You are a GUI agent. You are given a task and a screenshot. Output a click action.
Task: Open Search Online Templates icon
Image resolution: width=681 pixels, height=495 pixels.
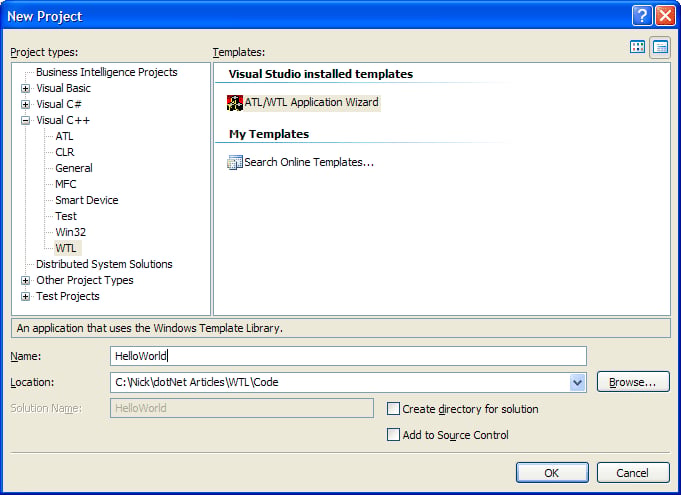tap(235, 162)
